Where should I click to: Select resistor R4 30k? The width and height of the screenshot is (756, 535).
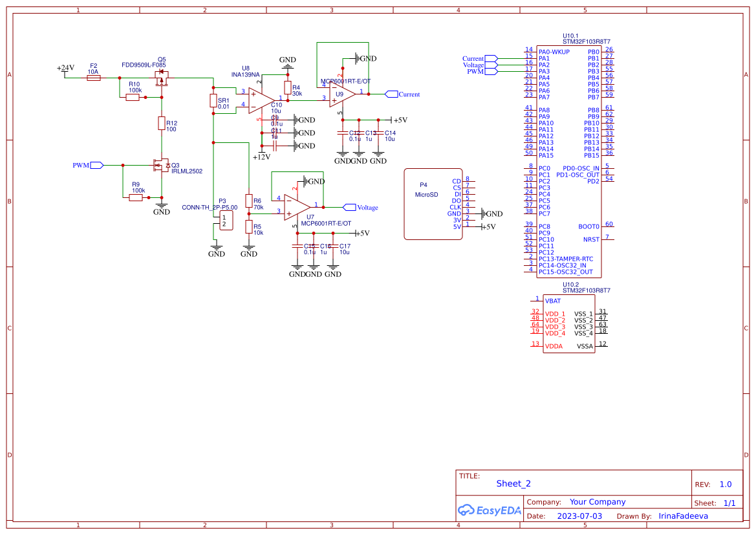[287, 87]
